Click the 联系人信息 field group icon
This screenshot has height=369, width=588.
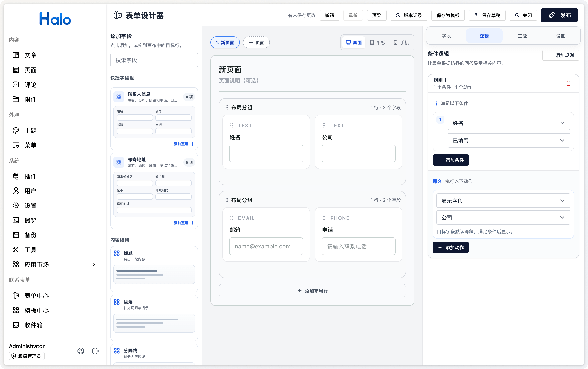[119, 97]
